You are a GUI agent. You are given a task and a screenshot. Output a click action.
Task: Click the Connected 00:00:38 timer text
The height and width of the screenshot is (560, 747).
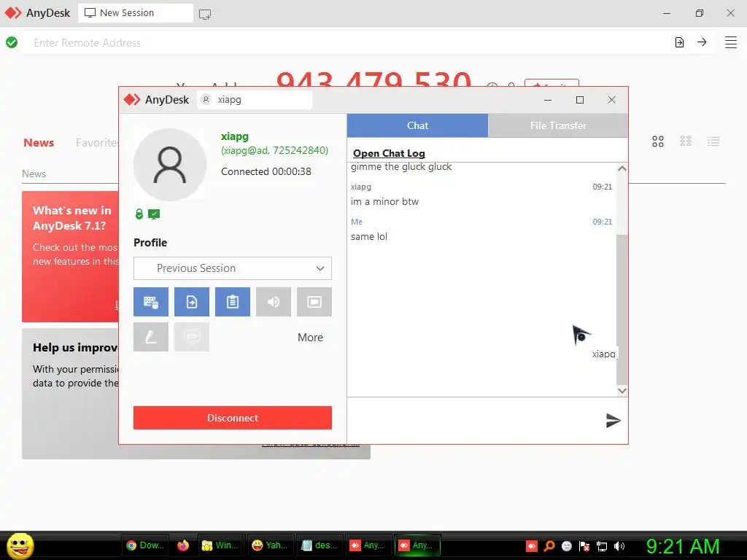[266, 171]
